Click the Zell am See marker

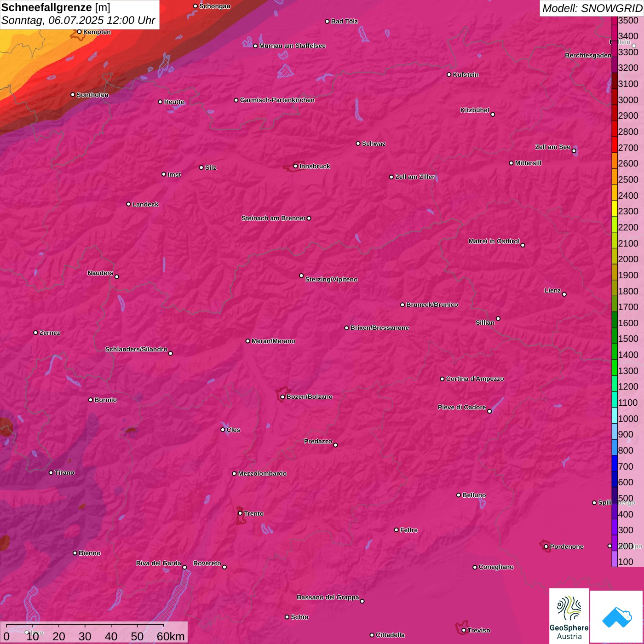(574, 150)
